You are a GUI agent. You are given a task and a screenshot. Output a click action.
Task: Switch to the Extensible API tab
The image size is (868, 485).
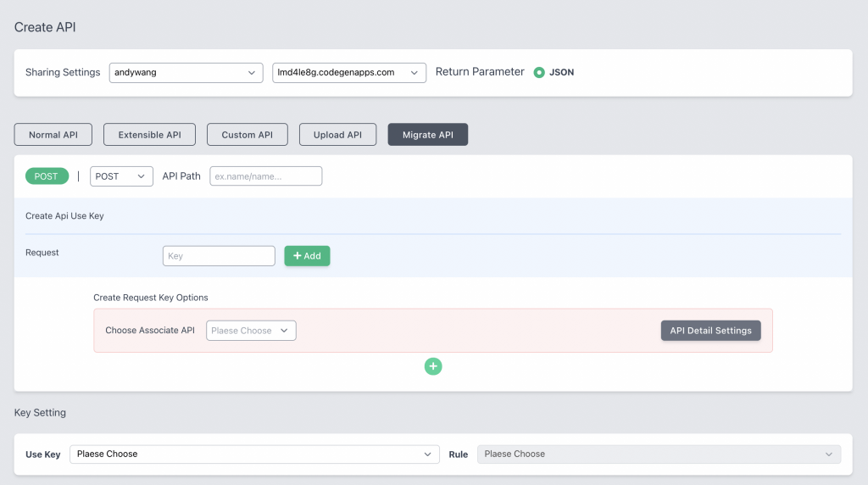click(149, 135)
